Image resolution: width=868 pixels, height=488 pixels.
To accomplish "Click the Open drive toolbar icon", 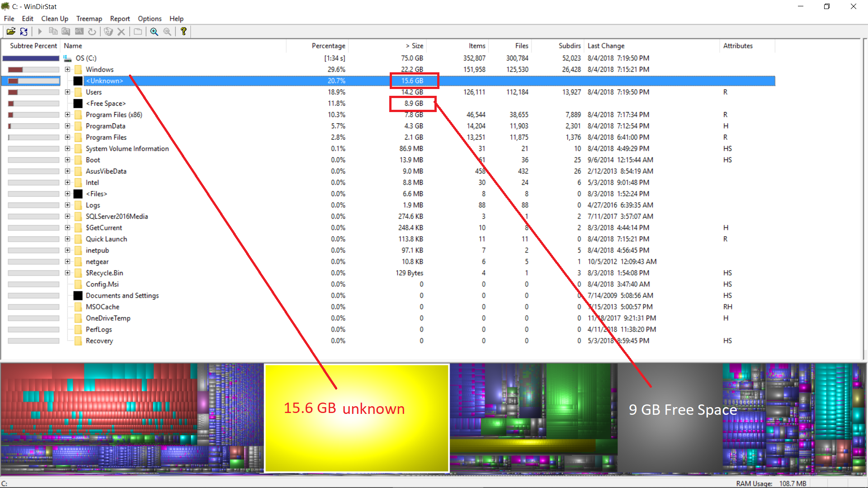I will click(11, 32).
